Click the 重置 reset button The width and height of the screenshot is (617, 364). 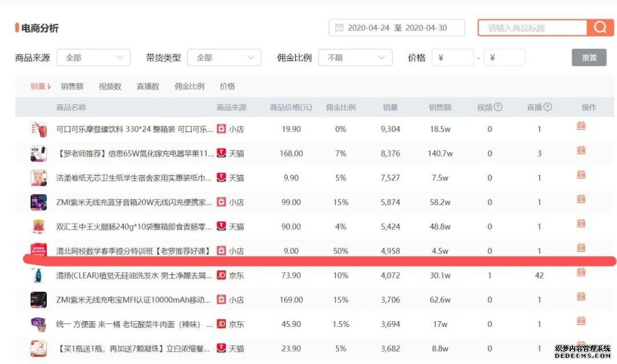pyautogui.click(x=589, y=58)
